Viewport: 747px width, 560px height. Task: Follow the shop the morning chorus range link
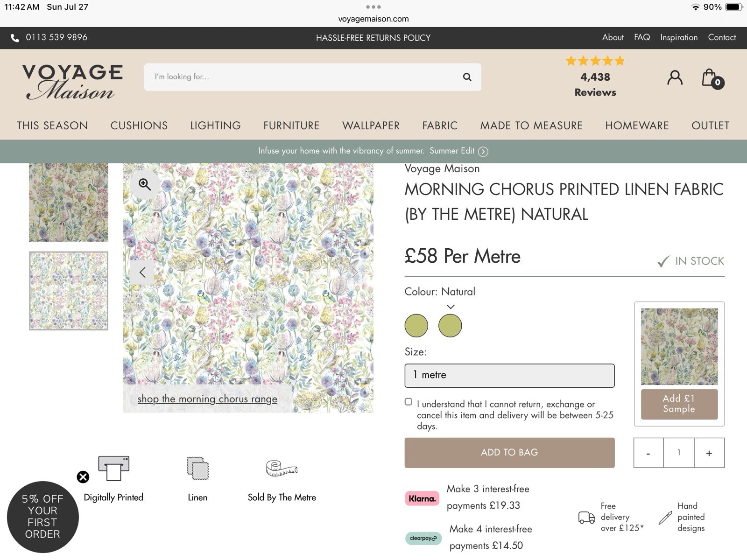pyautogui.click(x=207, y=399)
